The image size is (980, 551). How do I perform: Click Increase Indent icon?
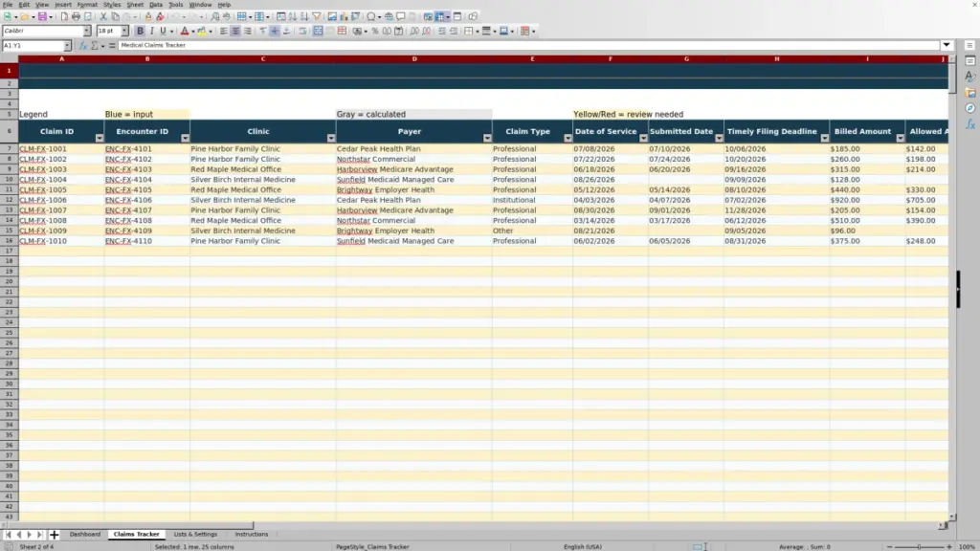pos(442,31)
